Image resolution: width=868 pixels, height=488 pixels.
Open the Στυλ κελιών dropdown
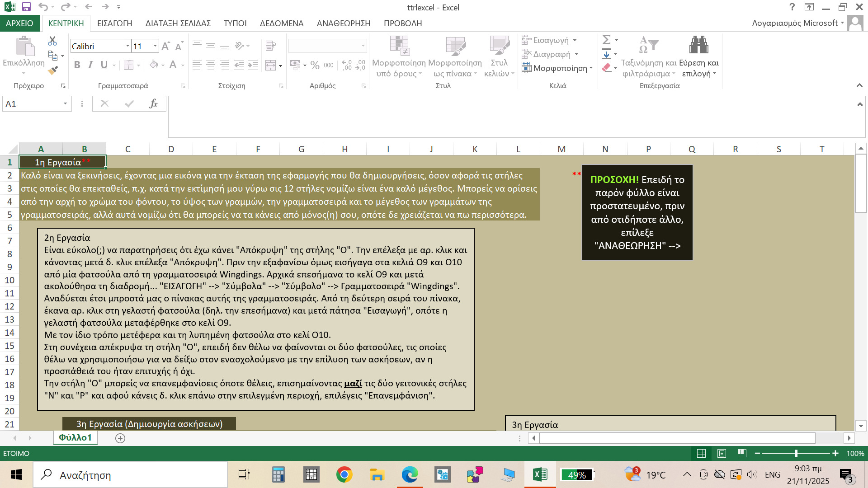[x=499, y=56]
